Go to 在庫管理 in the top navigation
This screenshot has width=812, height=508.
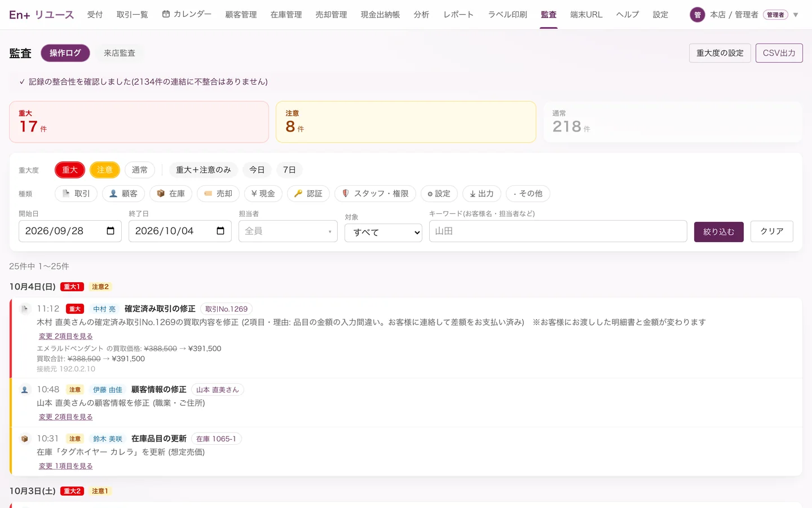pos(286,15)
